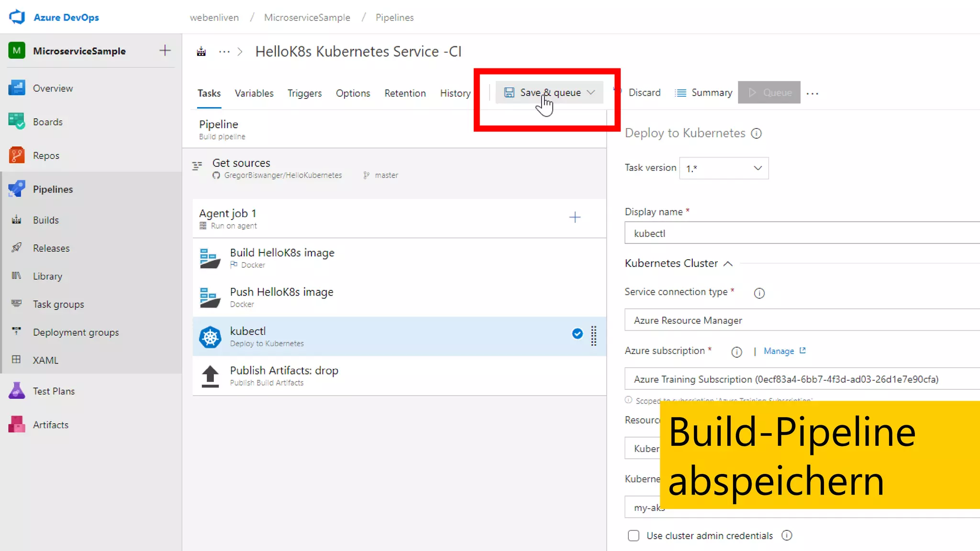
Task: Open the Service connection type combo box
Action: coord(802,320)
